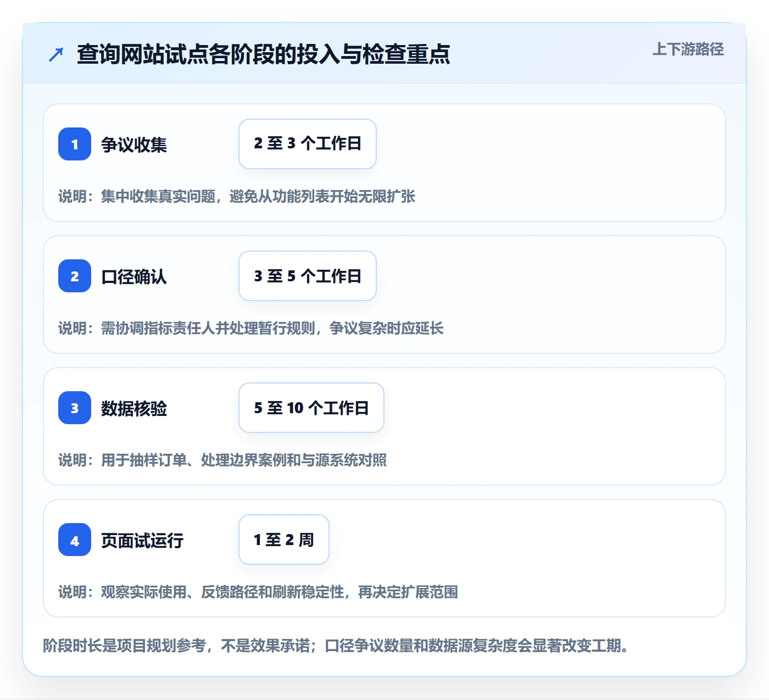Select the 页面试运行 stage title

[142, 540]
